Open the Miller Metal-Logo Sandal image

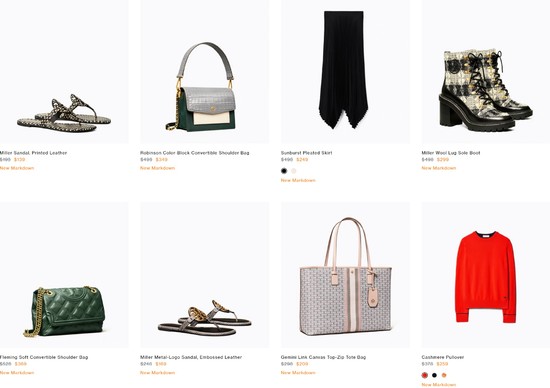click(x=205, y=275)
